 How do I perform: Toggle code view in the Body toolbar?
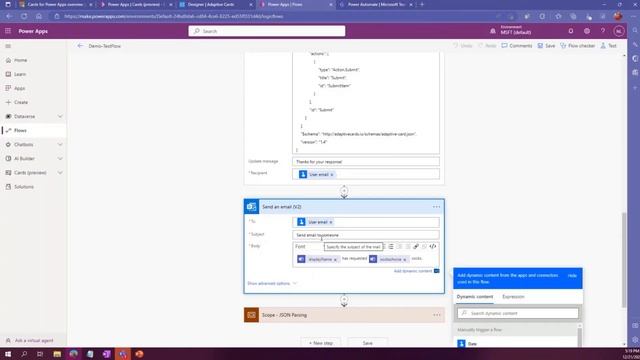433,247
